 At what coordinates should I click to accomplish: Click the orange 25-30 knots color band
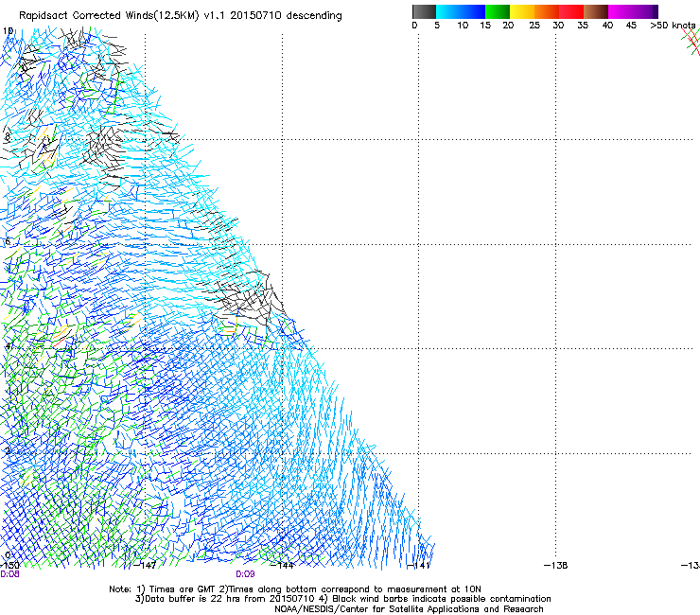click(x=547, y=11)
